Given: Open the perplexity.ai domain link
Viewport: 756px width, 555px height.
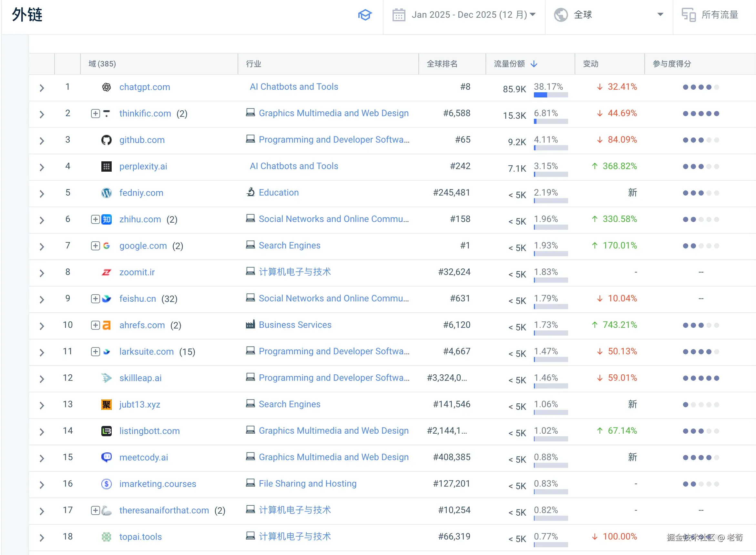Looking at the screenshot, I should (x=143, y=166).
